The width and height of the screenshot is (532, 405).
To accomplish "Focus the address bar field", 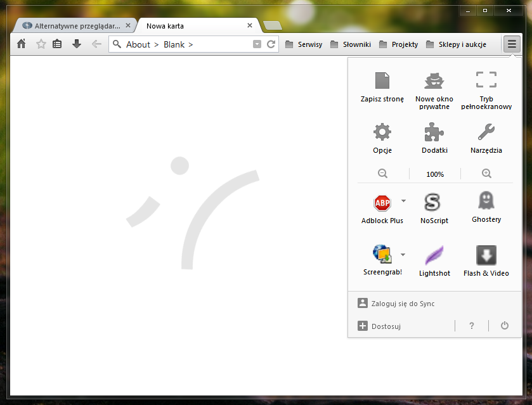I will (x=193, y=44).
